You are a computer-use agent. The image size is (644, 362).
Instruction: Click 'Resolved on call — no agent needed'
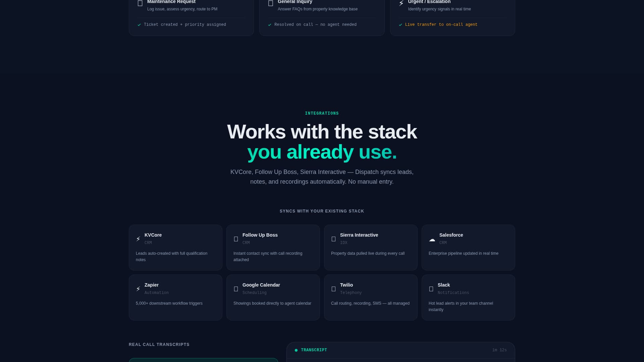coord(315,25)
